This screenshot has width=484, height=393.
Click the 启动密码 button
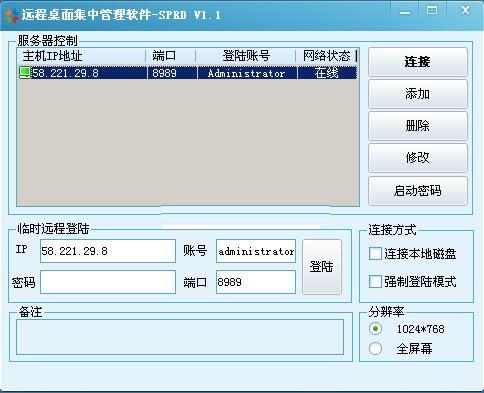pos(418,191)
